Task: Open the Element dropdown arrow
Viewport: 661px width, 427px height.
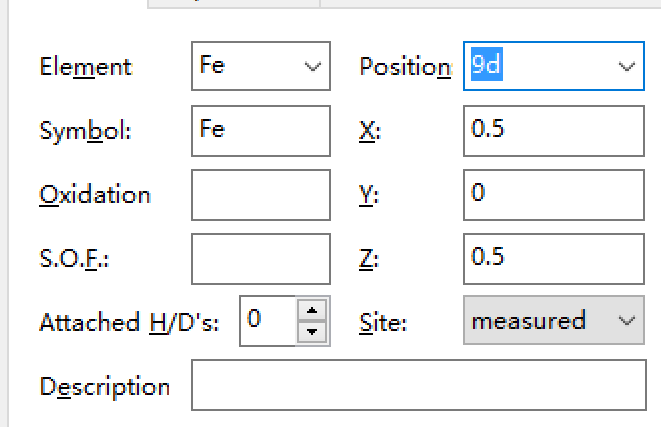Action: (312, 67)
